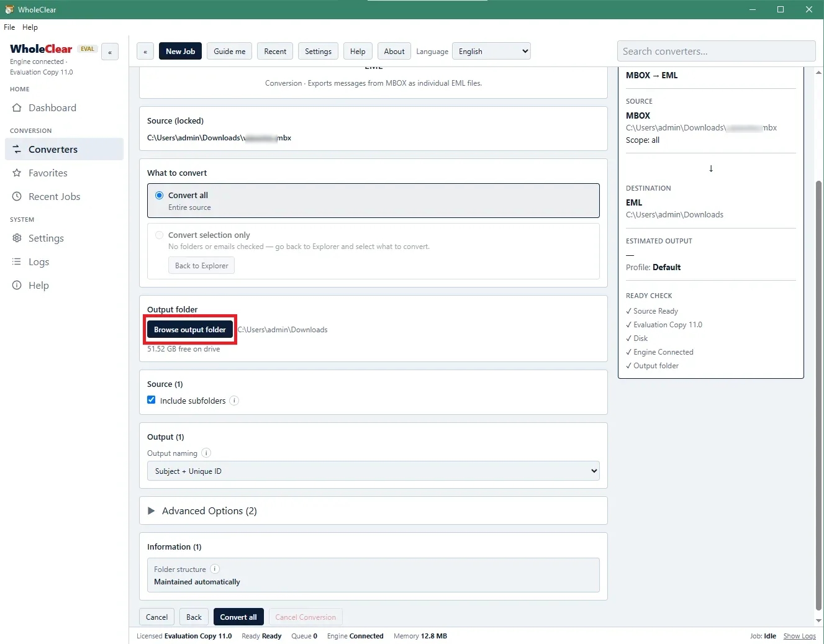Image resolution: width=824 pixels, height=644 pixels.
Task: Select Convert selection only radio button
Action: 160,235
